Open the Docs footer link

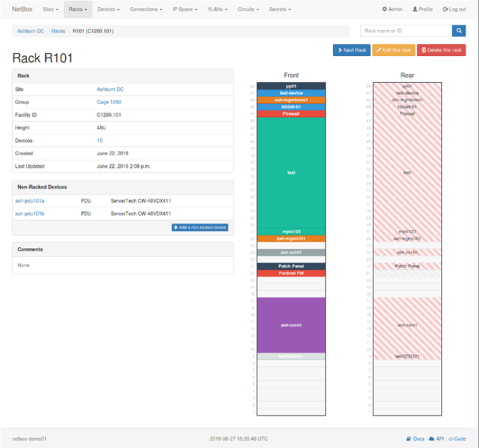[x=415, y=439]
